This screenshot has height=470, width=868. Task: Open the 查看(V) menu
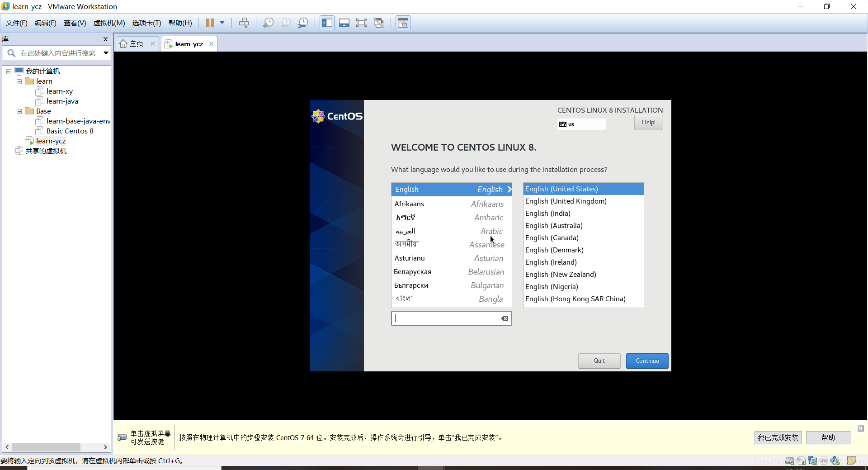coord(75,23)
